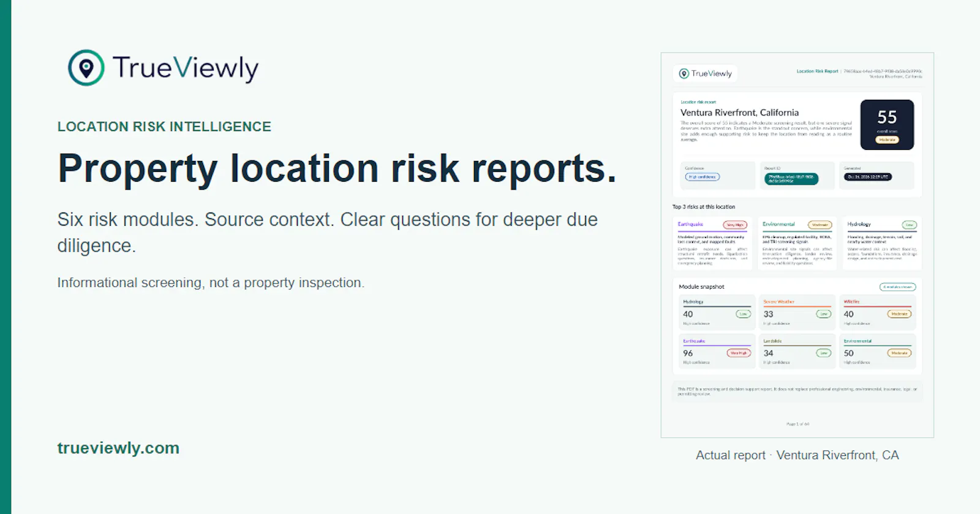Click the 'Ventura Riverfront, California' report title
The image size is (980, 514).
pos(739,113)
